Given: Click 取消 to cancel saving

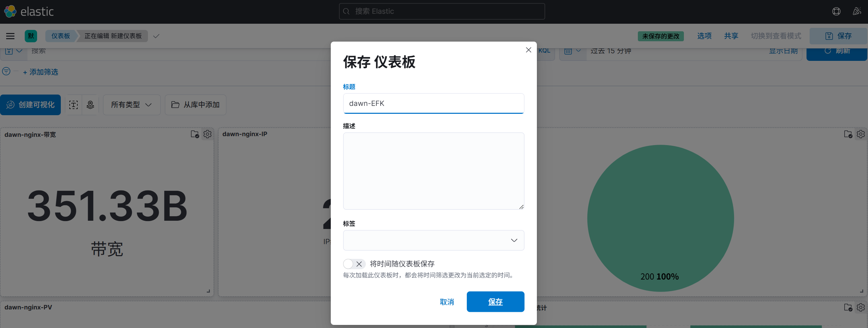Looking at the screenshot, I should point(447,302).
